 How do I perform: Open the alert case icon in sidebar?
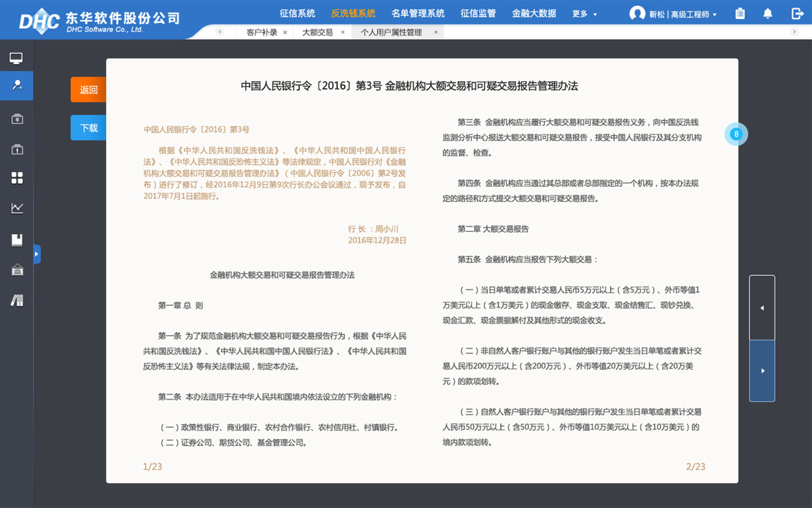16,149
